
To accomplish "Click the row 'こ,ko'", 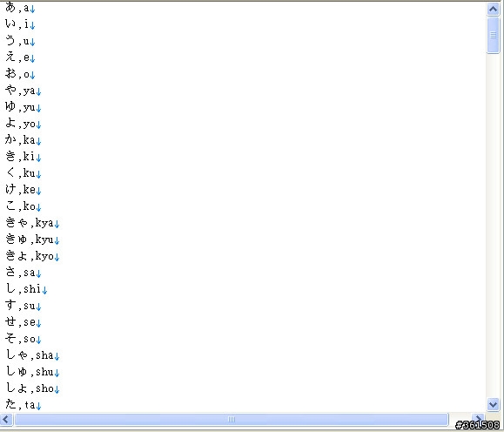I will (24, 206).
